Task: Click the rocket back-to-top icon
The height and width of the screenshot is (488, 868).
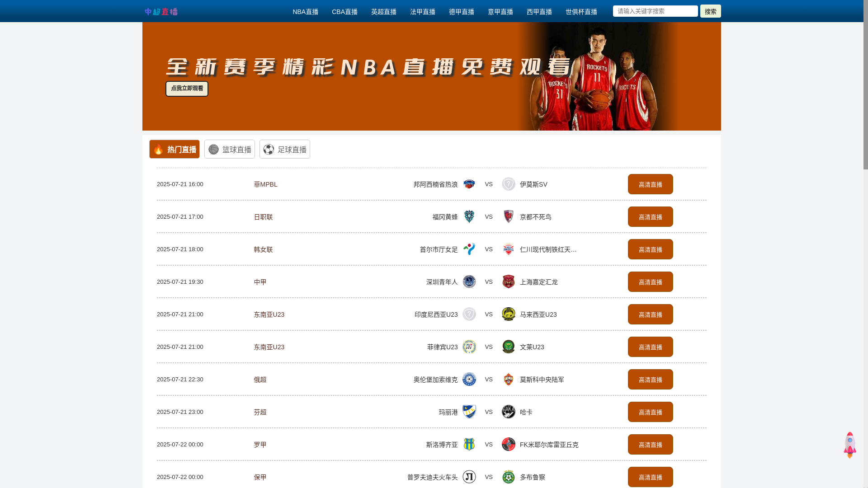Action: click(x=850, y=445)
